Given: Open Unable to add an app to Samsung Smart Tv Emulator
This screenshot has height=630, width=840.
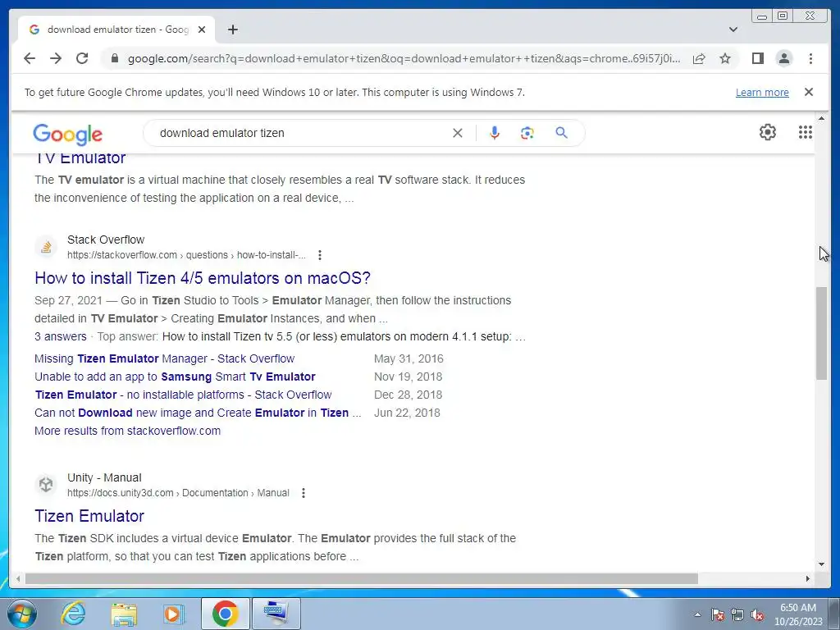Looking at the screenshot, I should pyautogui.click(x=175, y=377).
